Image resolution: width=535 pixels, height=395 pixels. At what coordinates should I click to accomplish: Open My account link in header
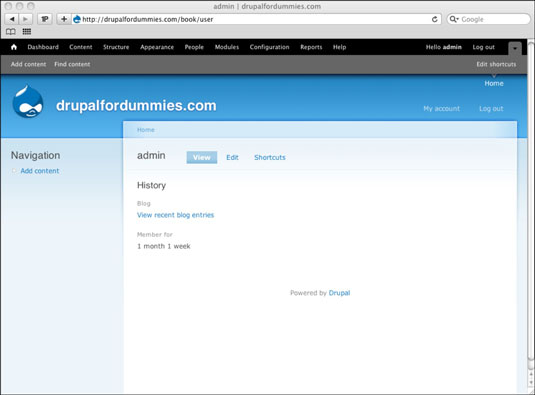442,108
